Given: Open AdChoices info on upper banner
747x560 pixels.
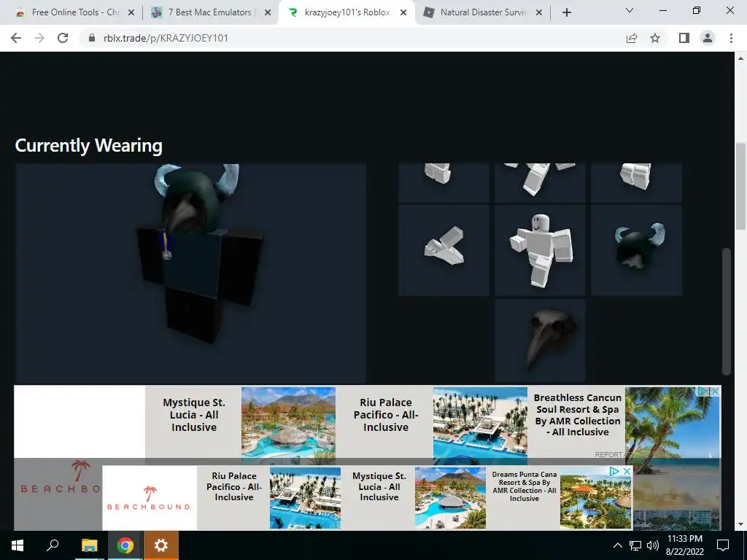Looking at the screenshot, I should 703,392.
